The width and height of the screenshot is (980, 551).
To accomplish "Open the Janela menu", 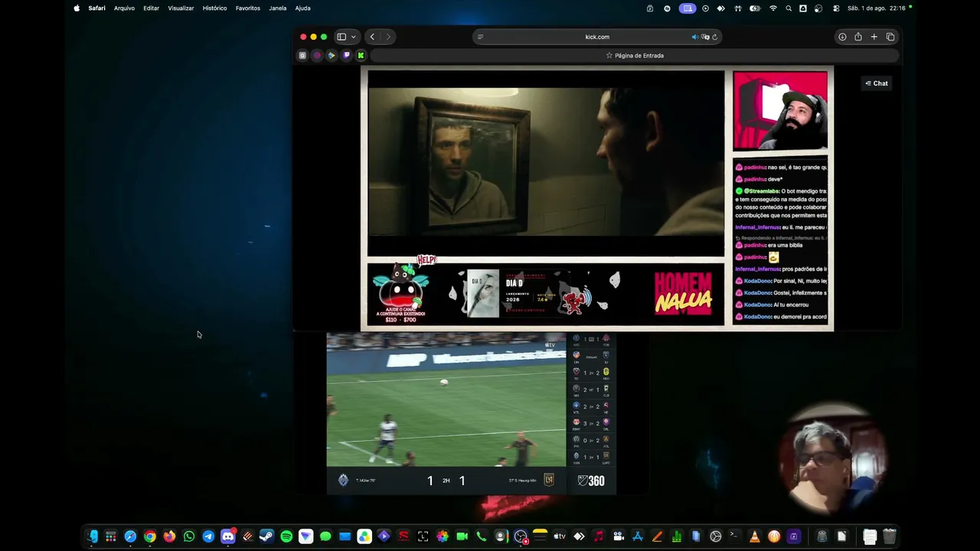I will (x=278, y=8).
